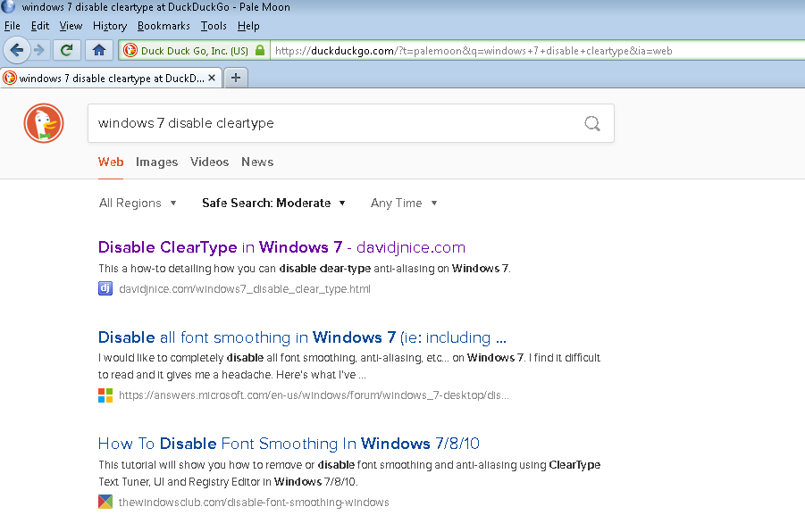This screenshot has width=805, height=532.
Task: Switch to the Videos results tab
Action: point(209,162)
